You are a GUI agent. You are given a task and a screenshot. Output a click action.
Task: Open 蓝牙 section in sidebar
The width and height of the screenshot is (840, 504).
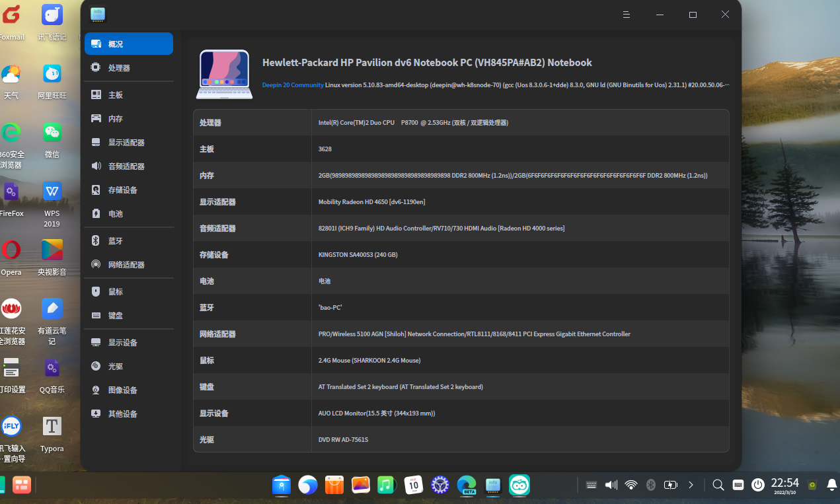(129, 240)
